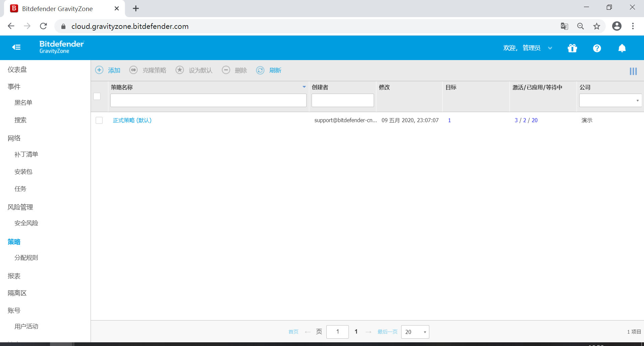644x346 pixels.
Task: Click the 刷新 refresh button
Action: pos(269,70)
